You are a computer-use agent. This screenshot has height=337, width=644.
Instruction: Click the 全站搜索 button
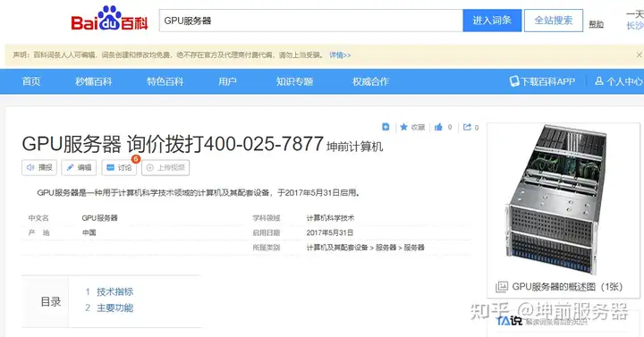coord(554,21)
